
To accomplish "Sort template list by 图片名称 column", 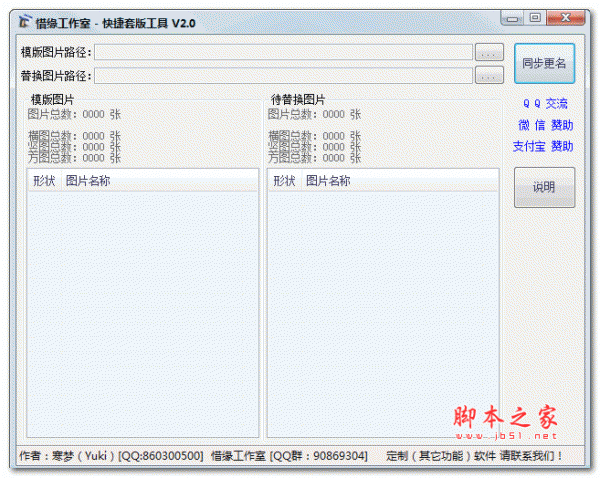I will point(159,181).
